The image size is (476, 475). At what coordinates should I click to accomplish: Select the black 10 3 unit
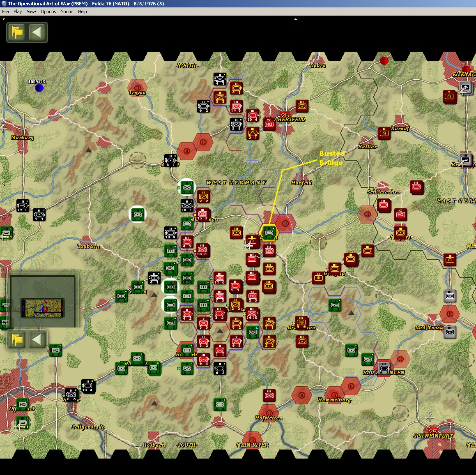88,386
